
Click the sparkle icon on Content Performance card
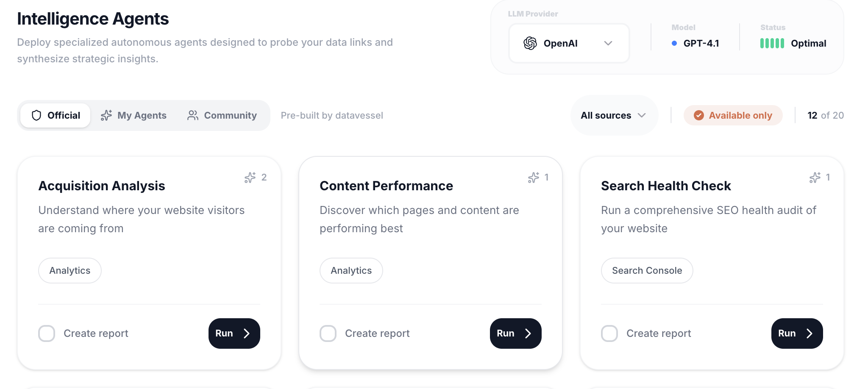click(x=533, y=178)
